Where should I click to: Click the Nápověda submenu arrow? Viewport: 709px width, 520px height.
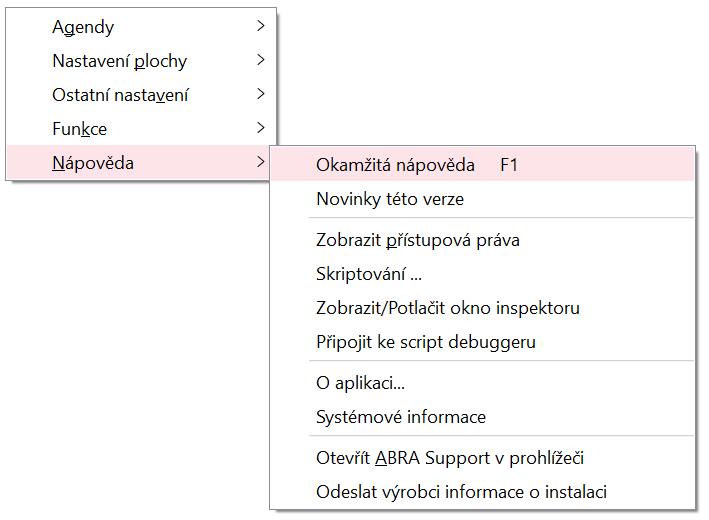click(260, 163)
